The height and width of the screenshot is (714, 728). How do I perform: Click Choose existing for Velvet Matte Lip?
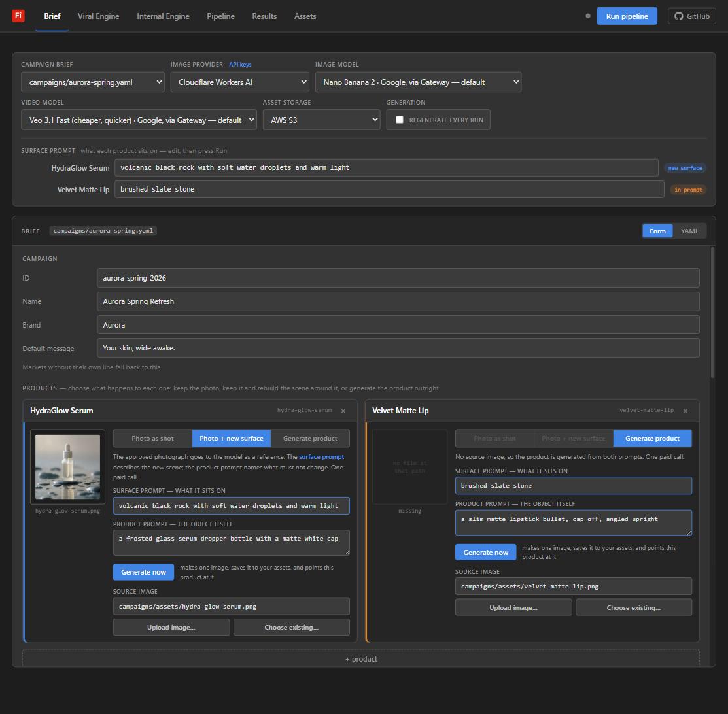point(634,607)
